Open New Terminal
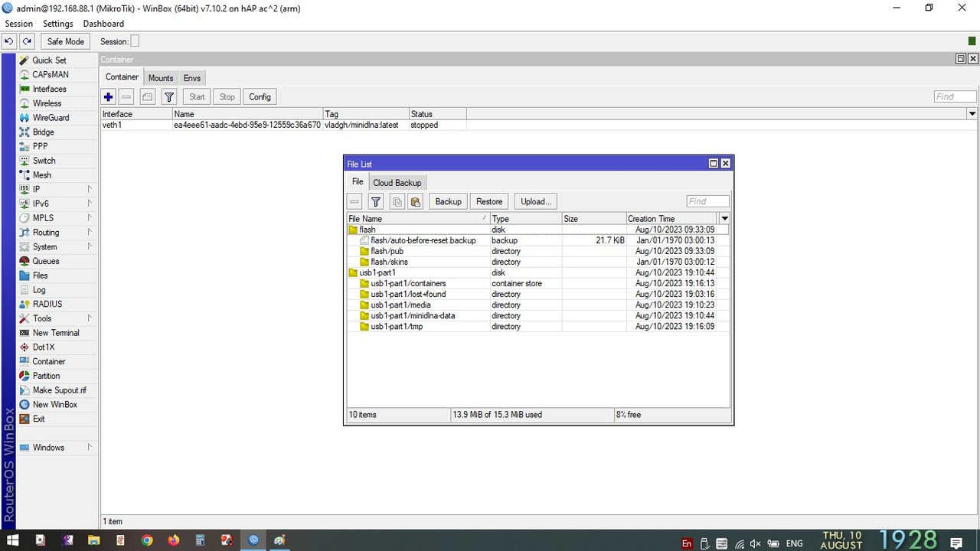 click(x=56, y=333)
